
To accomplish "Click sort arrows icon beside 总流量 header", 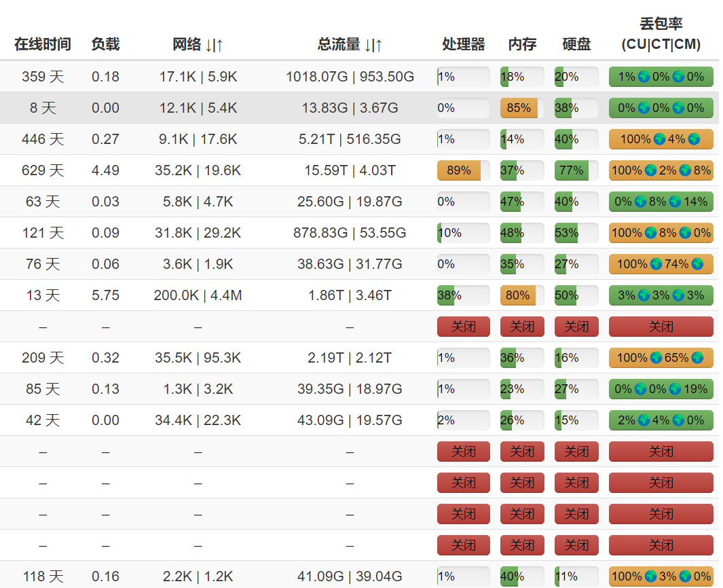I will [373, 45].
